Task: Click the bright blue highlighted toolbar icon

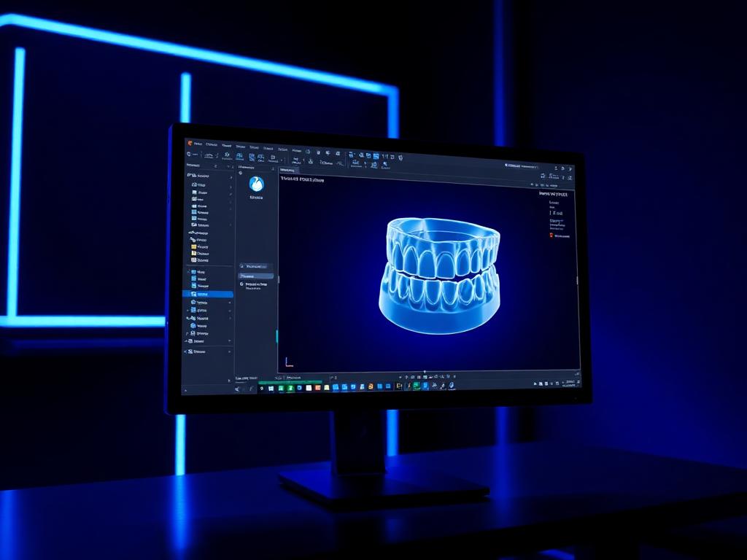Action: coord(376,156)
